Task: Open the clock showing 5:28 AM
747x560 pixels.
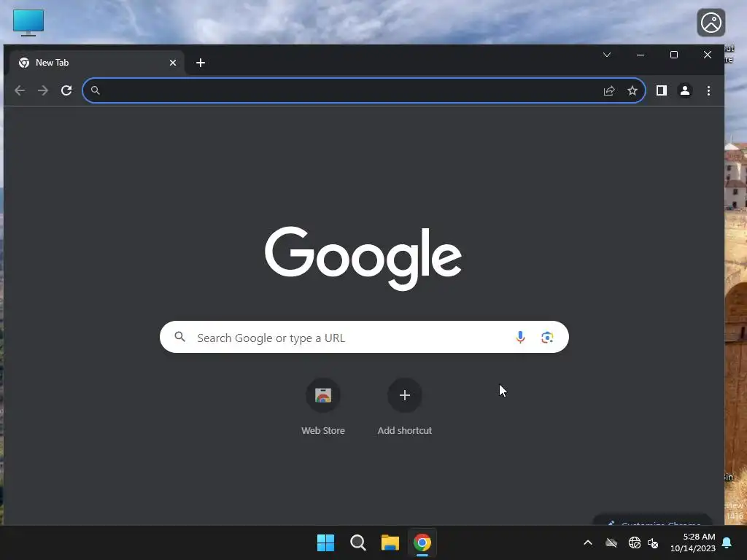Action: (x=693, y=542)
